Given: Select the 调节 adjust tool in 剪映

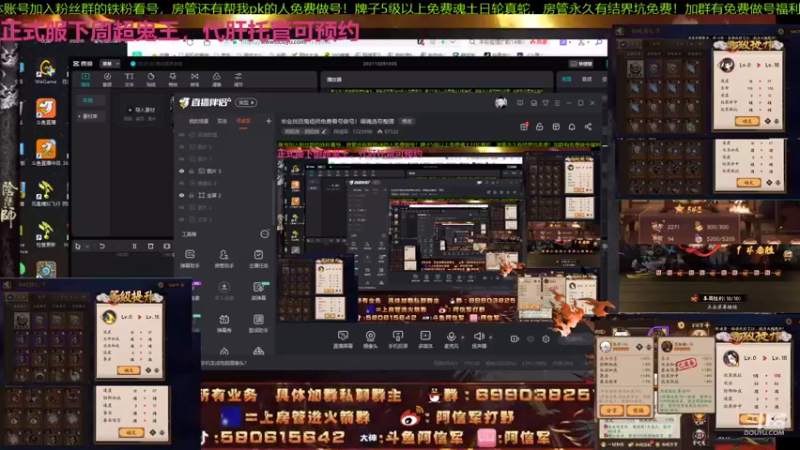Looking at the screenshot, I should click(238, 79).
